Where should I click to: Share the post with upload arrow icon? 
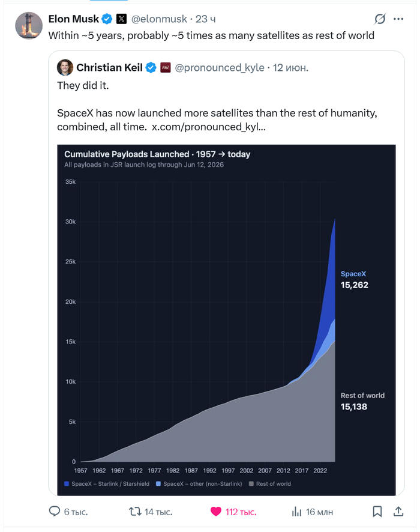(x=398, y=512)
